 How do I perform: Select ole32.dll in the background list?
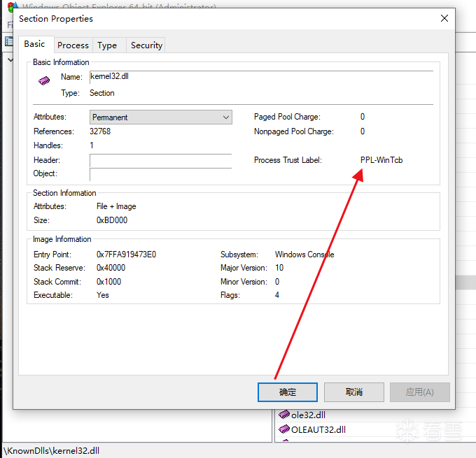coord(308,415)
